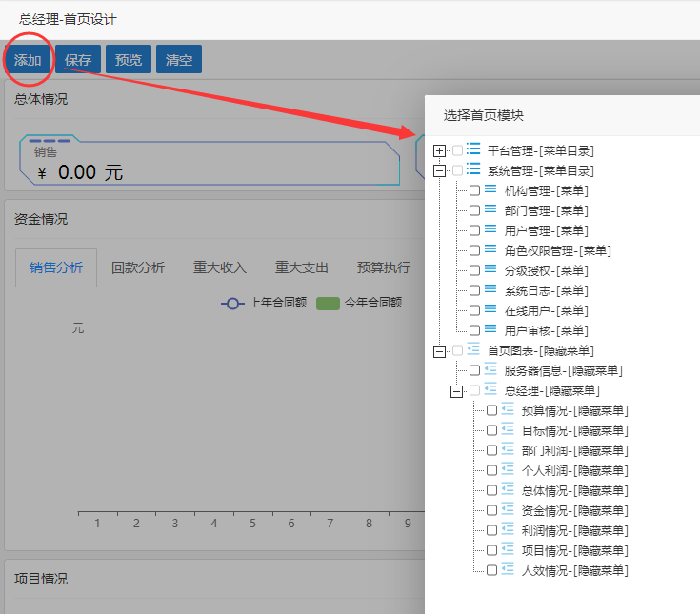700x614 pixels.
Task: Open the 重大支出 tab
Action: [301, 267]
